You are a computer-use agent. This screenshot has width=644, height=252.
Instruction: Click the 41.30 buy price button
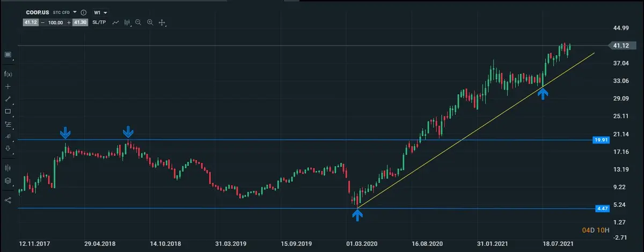80,23
